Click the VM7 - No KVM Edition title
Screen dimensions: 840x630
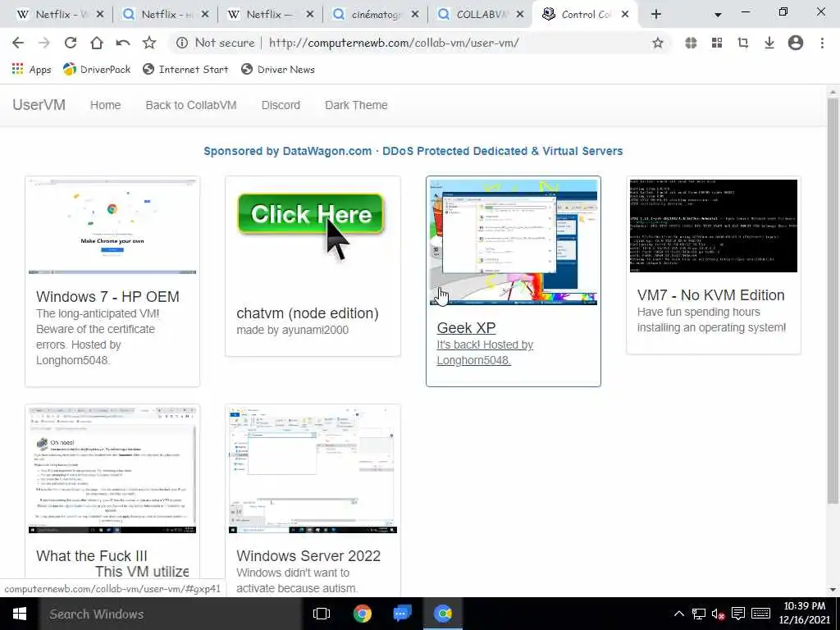pyautogui.click(x=711, y=295)
